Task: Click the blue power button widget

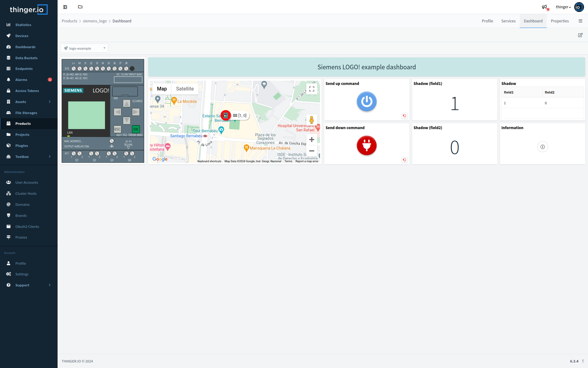Action: point(366,102)
